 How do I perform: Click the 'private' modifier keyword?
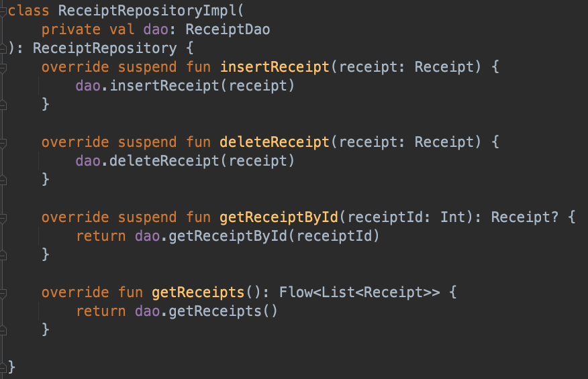tap(71, 30)
